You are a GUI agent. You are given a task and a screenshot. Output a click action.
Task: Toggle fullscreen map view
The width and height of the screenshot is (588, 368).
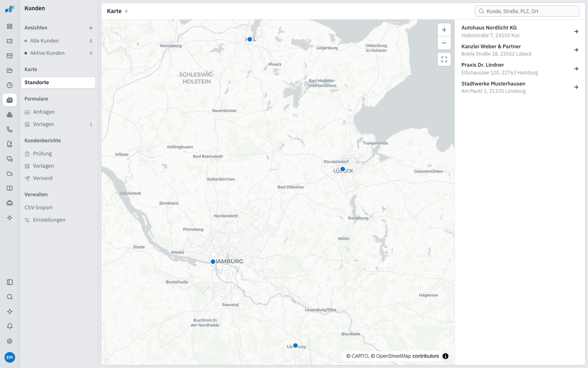(x=444, y=59)
